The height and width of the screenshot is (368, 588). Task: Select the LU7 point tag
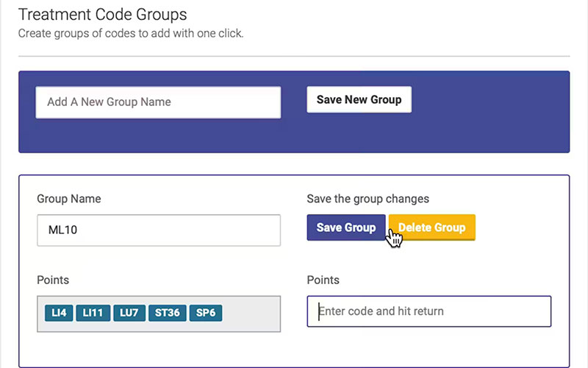pyautogui.click(x=129, y=313)
